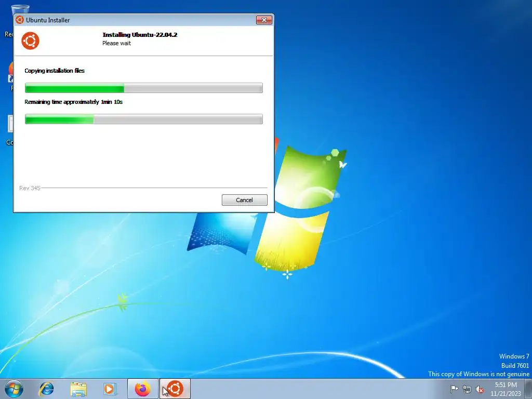Click the 'Installing Ubuntu-22.04.2' heading
The height and width of the screenshot is (399, 532).
(140, 35)
